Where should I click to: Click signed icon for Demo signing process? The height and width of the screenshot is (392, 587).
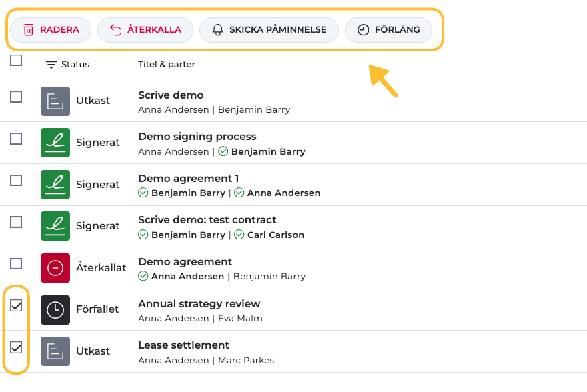[x=55, y=143]
